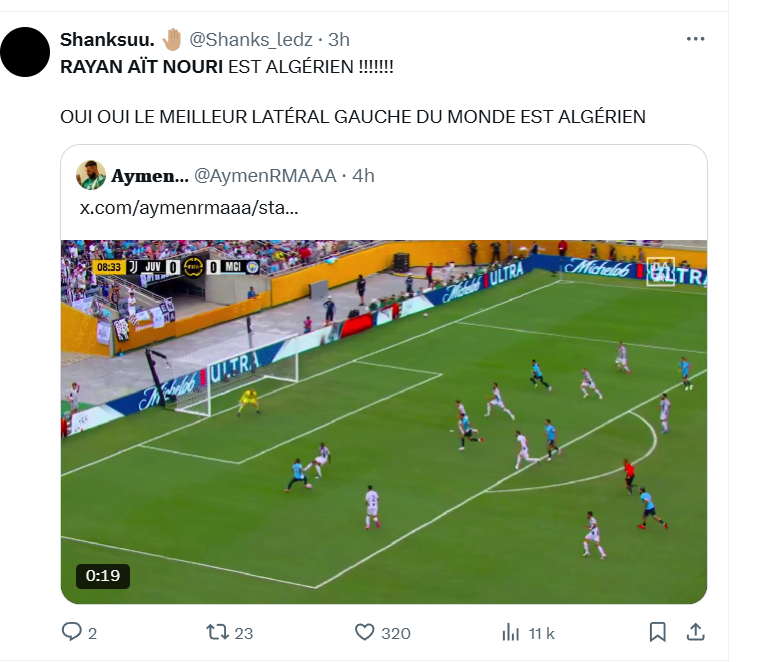Image resolution: width=757 pixels, height=662 pixels.
Task: Like the tweet with heart icon
Action: point(364,632)
